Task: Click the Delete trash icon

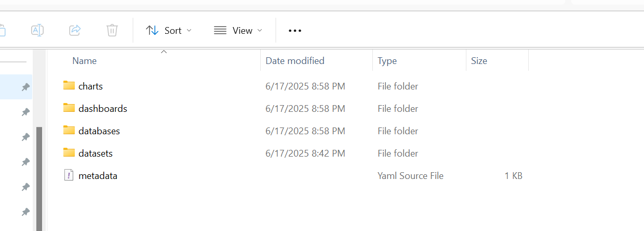Action: point(112,30)
